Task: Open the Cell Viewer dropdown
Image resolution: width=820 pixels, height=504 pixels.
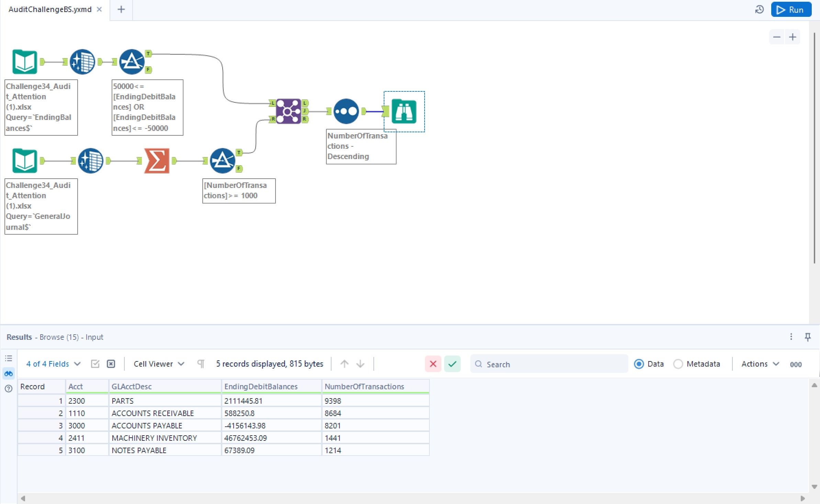Action: 159,364
